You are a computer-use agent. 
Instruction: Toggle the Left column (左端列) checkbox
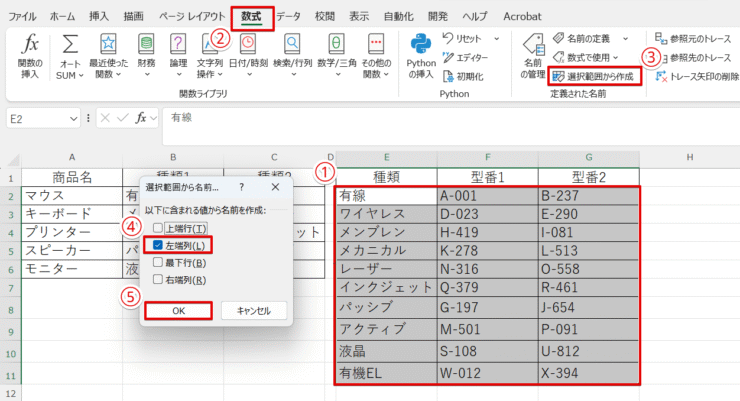(x=158, y=245)
